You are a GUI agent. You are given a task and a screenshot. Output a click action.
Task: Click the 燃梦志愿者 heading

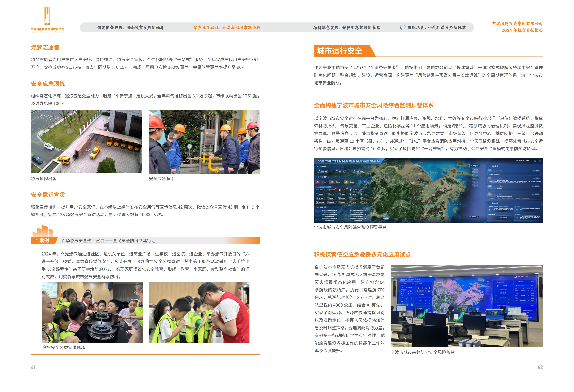coord(45,47)
